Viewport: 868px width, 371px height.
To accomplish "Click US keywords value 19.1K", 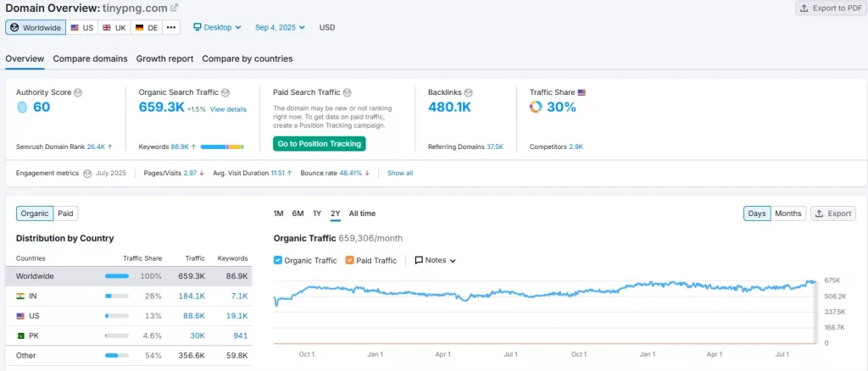I will point(237,316).
